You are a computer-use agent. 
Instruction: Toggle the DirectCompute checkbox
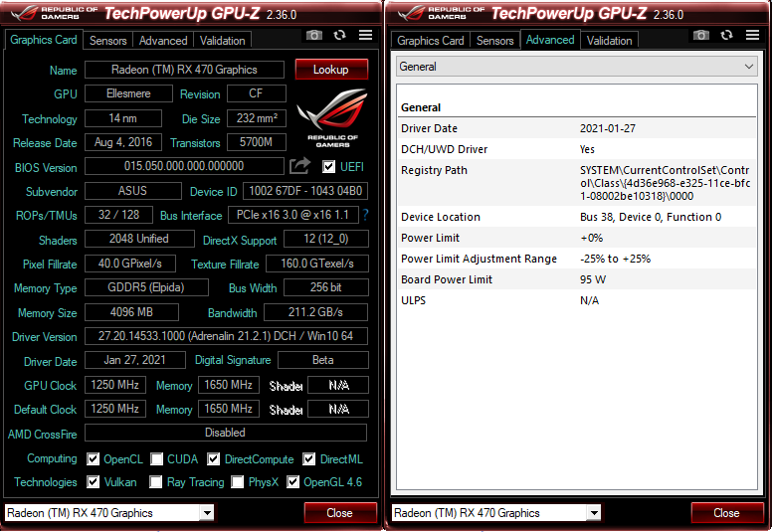click(x=213, y=459)
